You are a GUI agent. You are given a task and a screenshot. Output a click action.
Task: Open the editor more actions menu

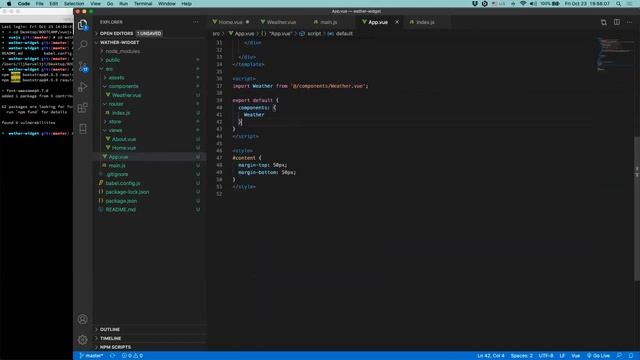click(x=630, y=22)
